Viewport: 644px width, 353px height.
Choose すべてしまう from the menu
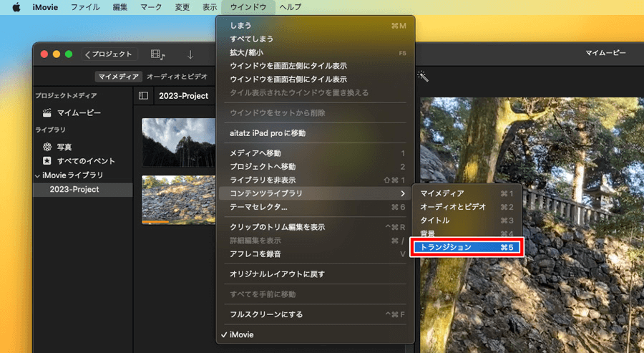point(316,39)
